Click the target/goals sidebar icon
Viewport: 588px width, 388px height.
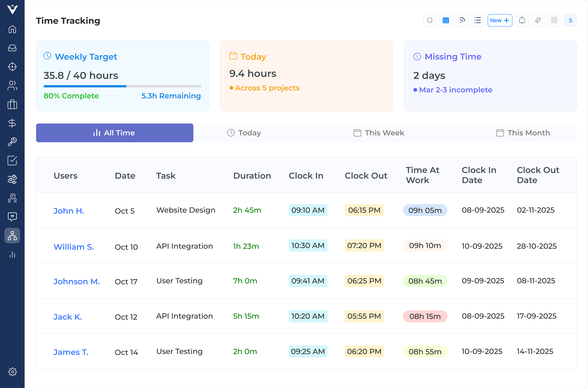12,67
